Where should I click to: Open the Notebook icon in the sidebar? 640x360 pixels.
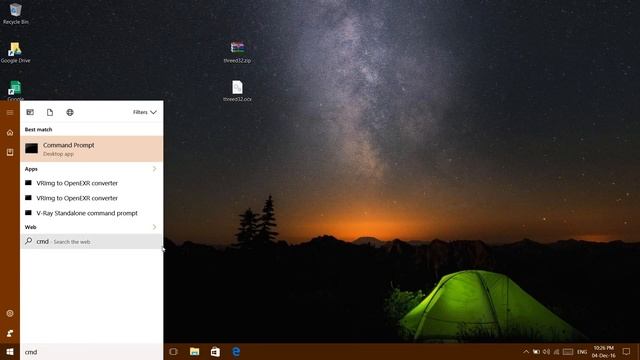tap(10, 152)
